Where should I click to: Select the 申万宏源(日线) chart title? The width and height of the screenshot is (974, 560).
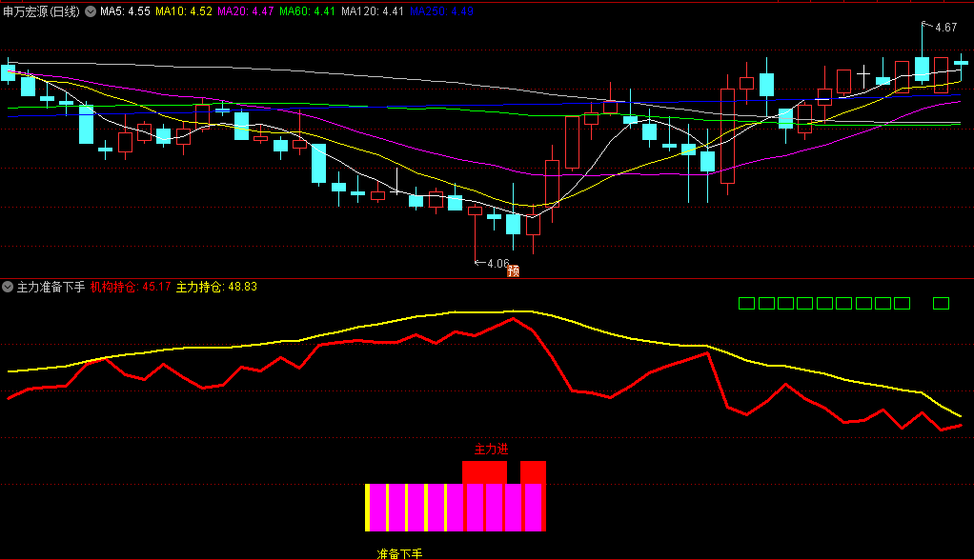coord(42,11)
